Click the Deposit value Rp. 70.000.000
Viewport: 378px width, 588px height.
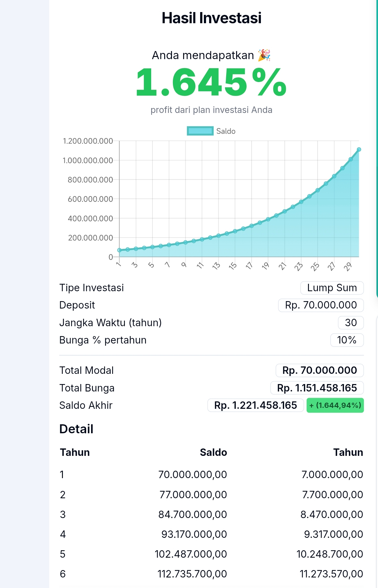click(321, 305)
